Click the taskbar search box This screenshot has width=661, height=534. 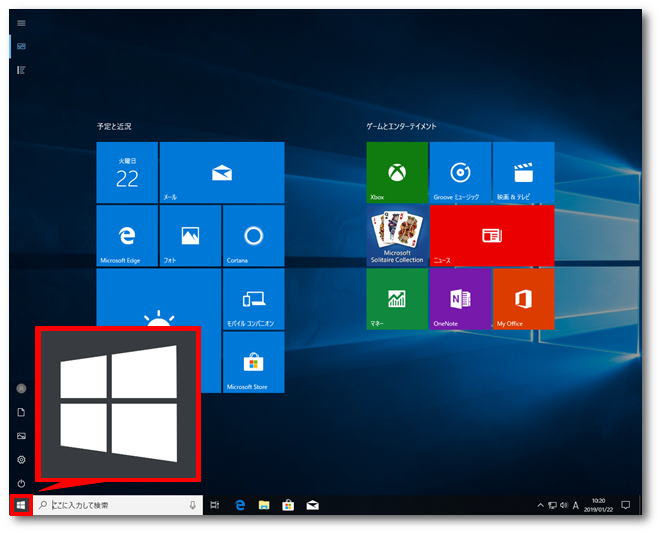coord(118,505)
